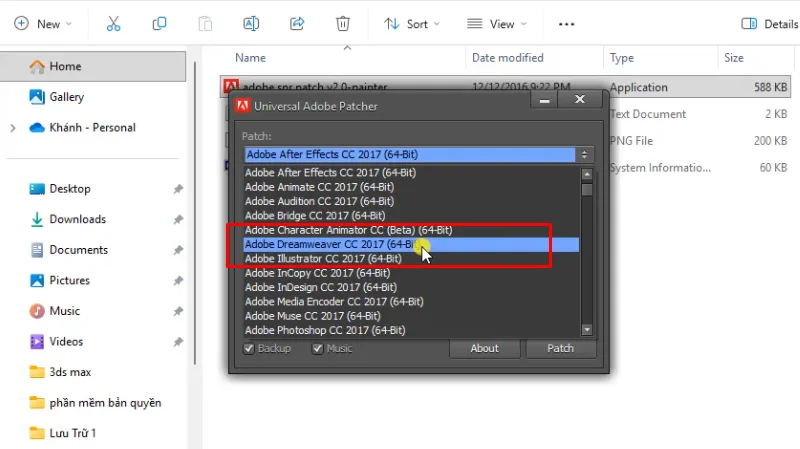
Task: Unpin Music using its pin icon
Action: click(x=178, y=311)
